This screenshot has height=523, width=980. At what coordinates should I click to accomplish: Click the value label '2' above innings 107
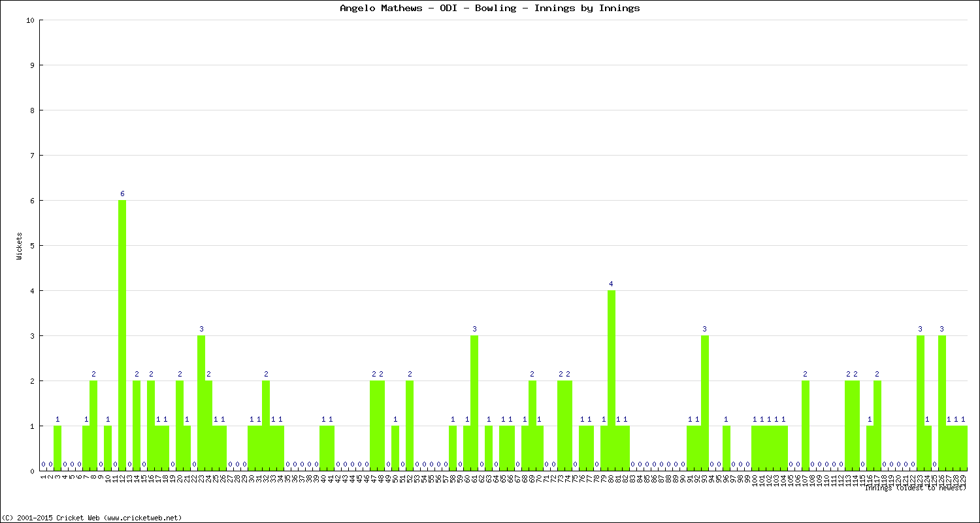pos(806,374)
